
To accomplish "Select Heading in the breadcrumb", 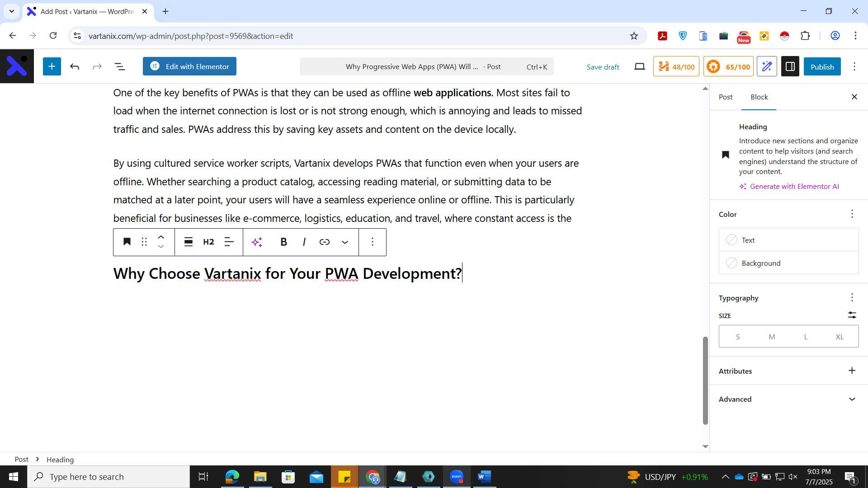I will [x=60, y=459].
